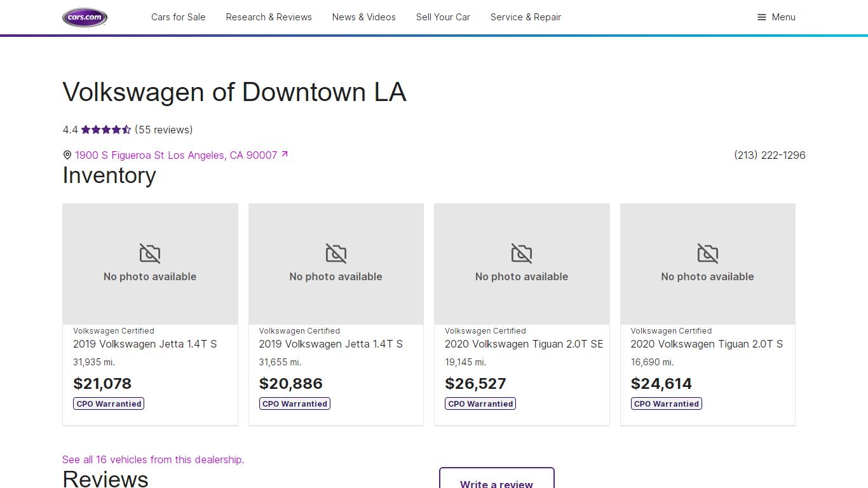This screenshot has height=488, width=868.
Task: Click the $20,886 price
Action: (291, 384)
